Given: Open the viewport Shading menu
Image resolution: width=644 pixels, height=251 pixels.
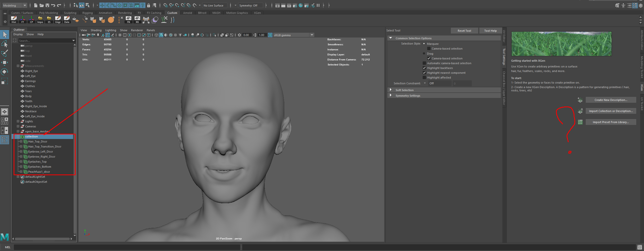Looking at the screenshot, I should tap(96, 30).
